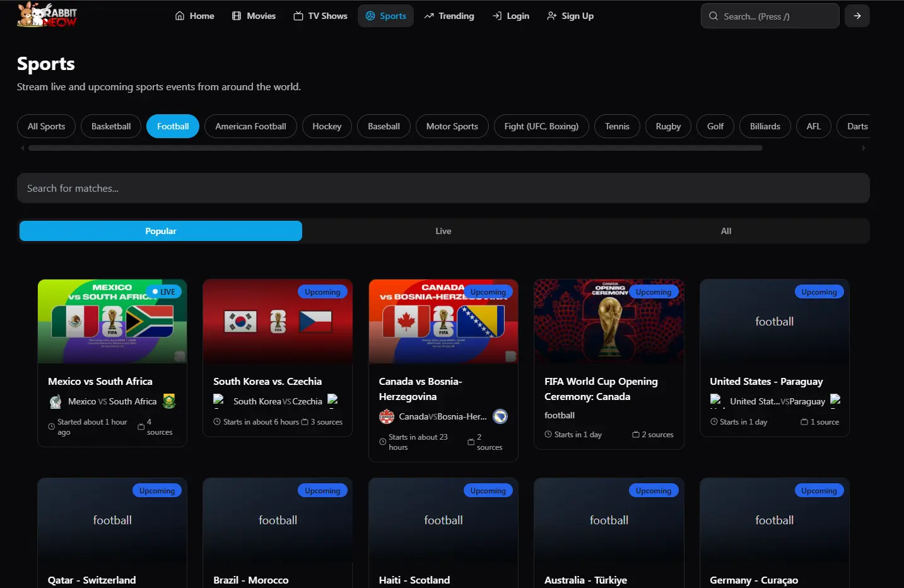This screenshot has width=904, height=588.
Task: Choose the AFL category chip
Action: pos(814,126)
